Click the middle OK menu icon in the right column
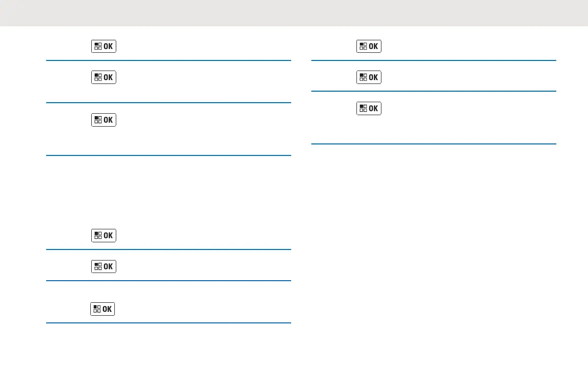The width and height of the screenshot is (588, 380). pyautogui.click(x=369, y=78)
